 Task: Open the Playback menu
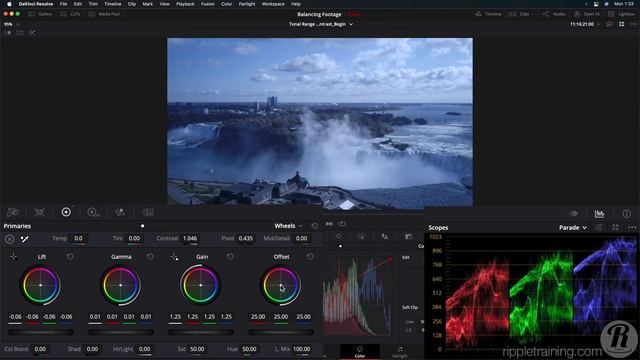[185, 4]
